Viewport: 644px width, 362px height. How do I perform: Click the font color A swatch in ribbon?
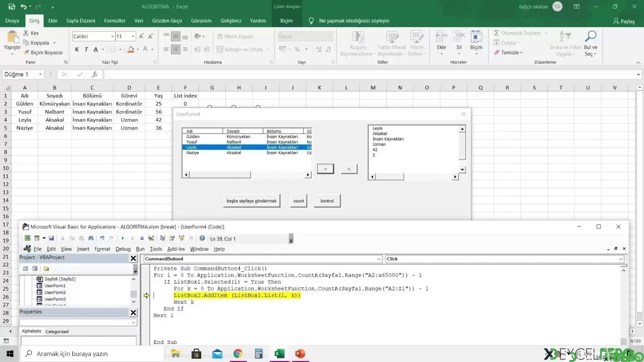145,49
